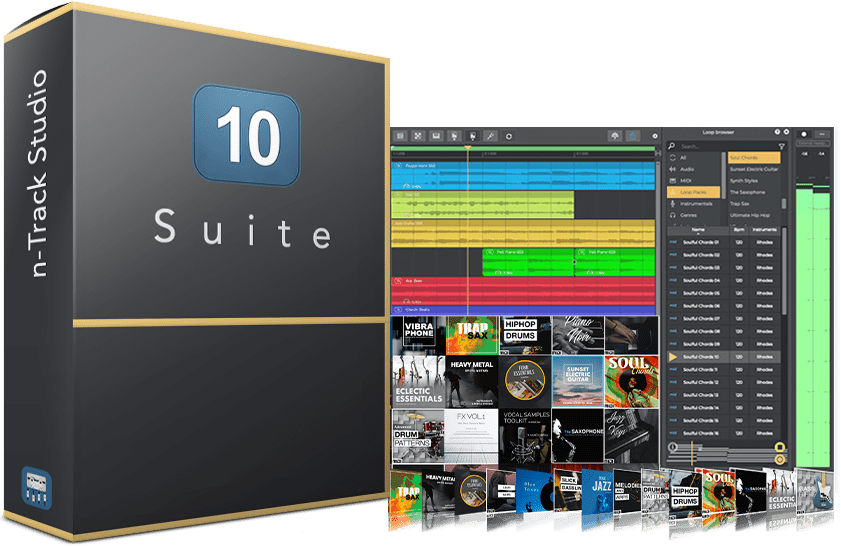Select the Ultimate Hip Hop pack

[754, 215]
